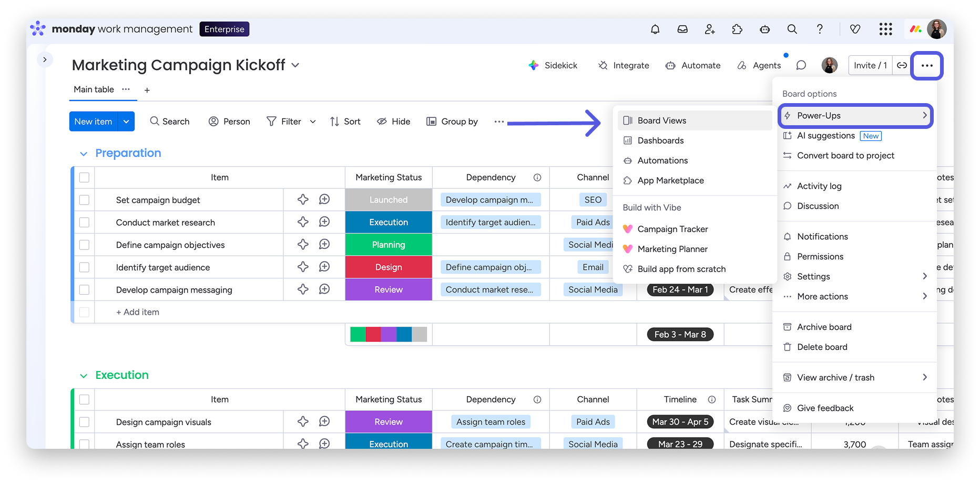The width and height of the screenshot is (980, 483).
Task: Check the Set campaign budget row checkbox
Action: click(84, 200)
